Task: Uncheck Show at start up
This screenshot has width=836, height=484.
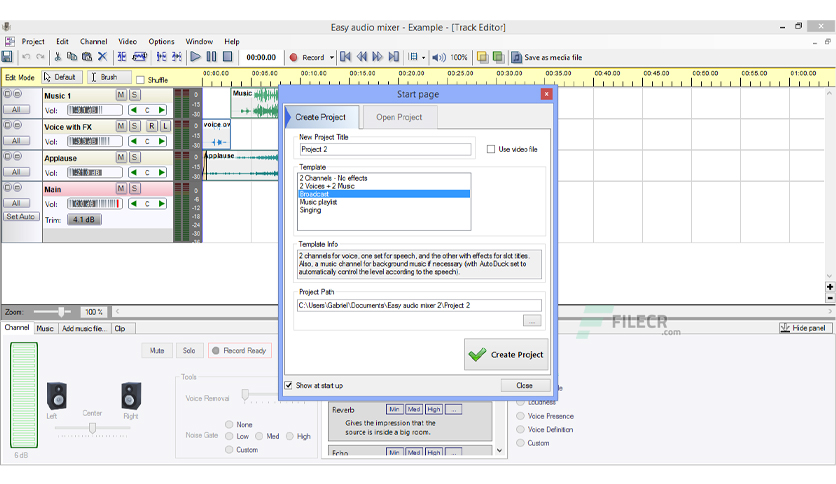Action: pos(288,385)
